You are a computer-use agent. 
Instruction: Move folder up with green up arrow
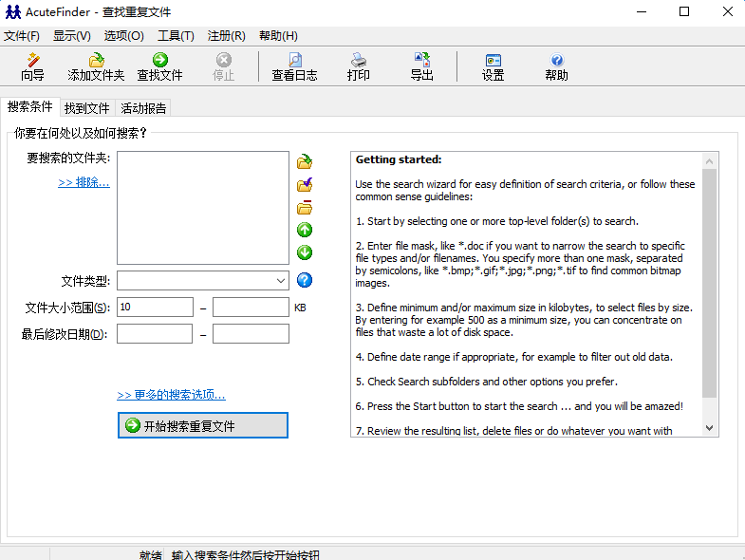click(x=305, y=230)
